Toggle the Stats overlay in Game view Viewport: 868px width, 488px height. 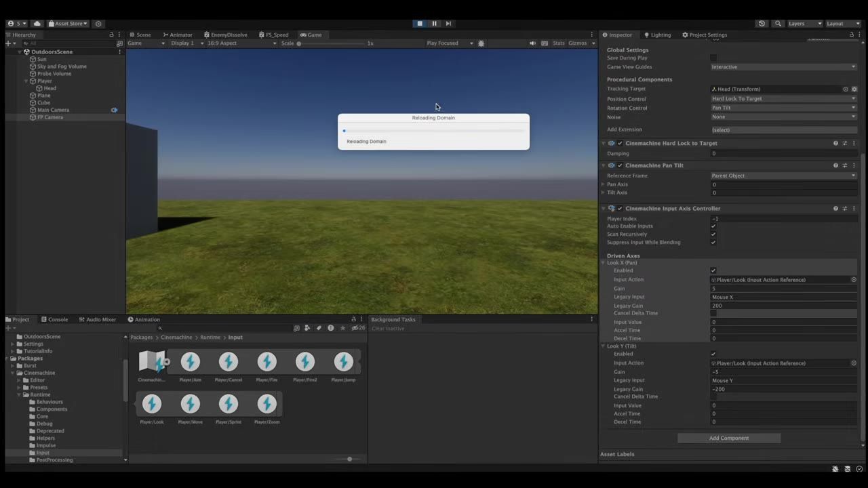pyautogui.click(x=559, y=43)
